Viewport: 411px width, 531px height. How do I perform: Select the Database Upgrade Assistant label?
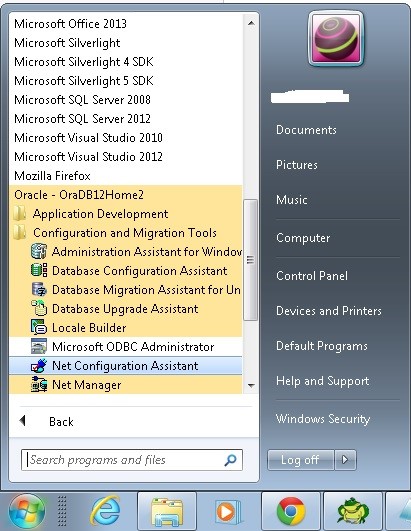(125, 309)
